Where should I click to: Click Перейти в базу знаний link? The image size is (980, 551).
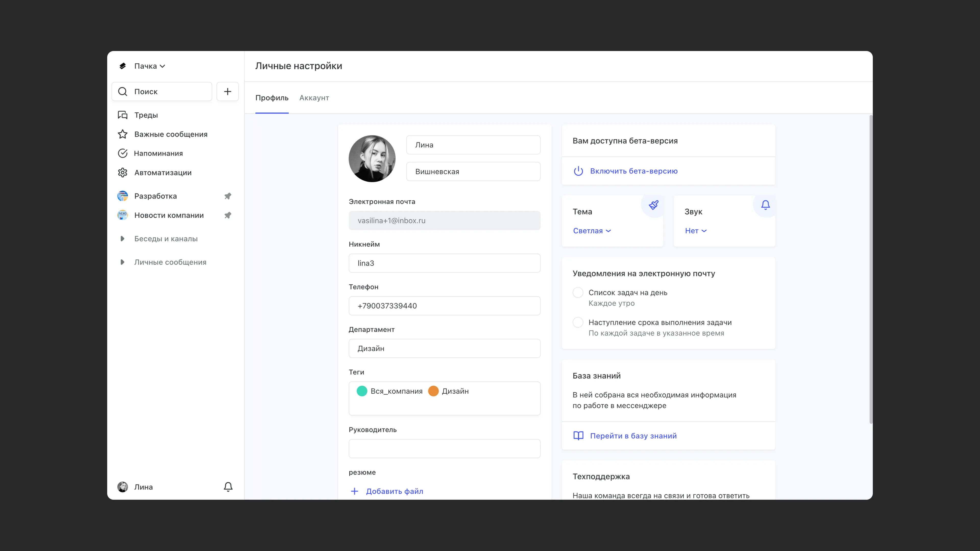click(x=633, y=436)
